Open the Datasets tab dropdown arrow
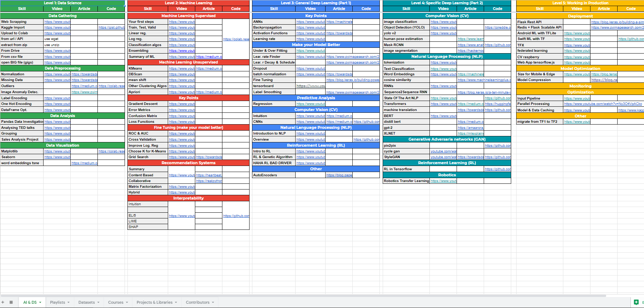The height and width of the screenshot is (308, 644). [99, 302]
